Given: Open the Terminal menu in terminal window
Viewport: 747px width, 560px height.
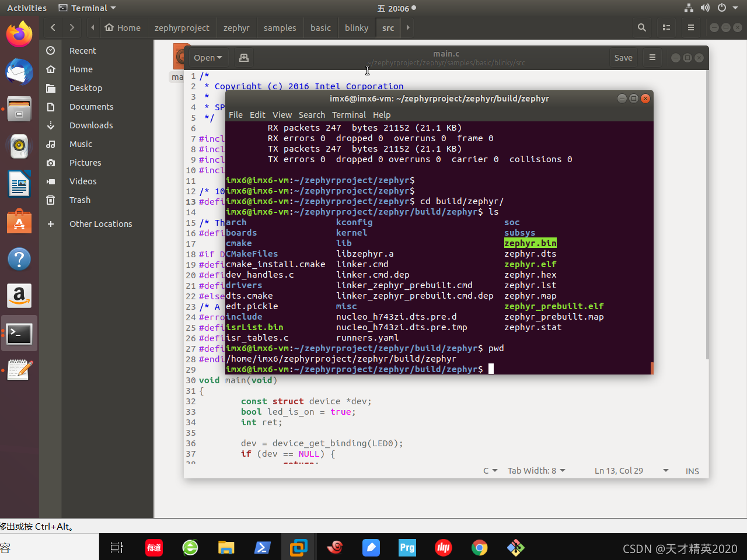Looking at the screenshot, I should point(349,115).
